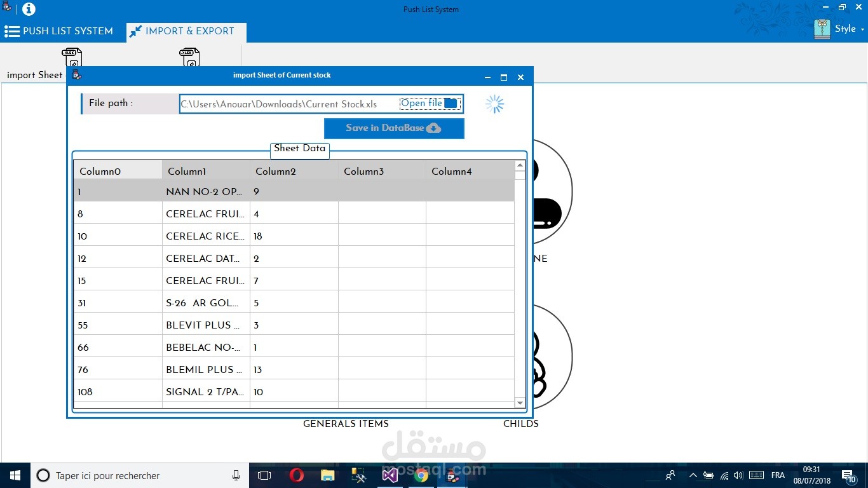
Task: Click the first XLSX import sheet icon
Action: 72,58
